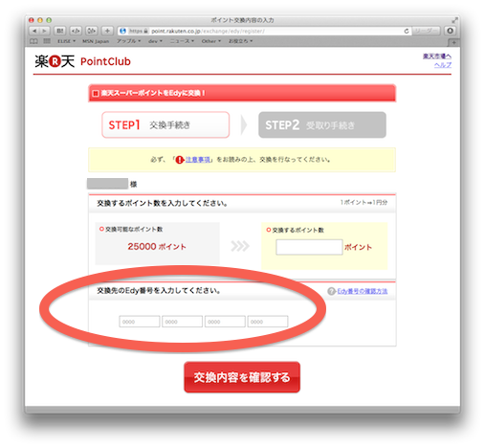The width and height of the screenshot is (485, 448).
Task: Click the browser back arrow button
Action: click(34, 31)
